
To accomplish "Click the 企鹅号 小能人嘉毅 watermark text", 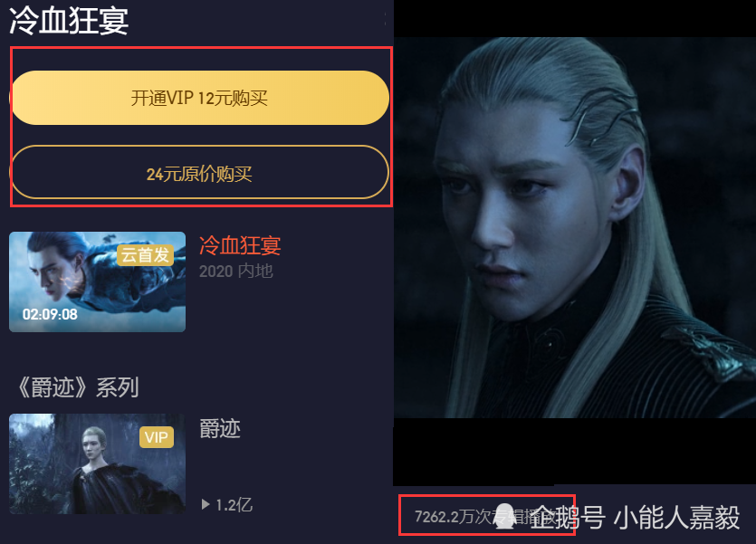I will tap(635, 518).
